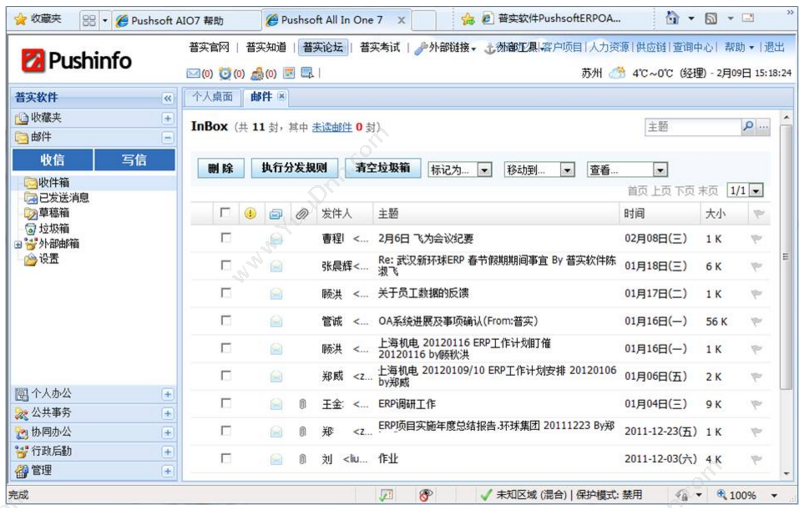This screenshot has width=801, height=508.
Task: Check the Re: 武汉新环球ERP email checkbox
Action: [x=226, y=265]
